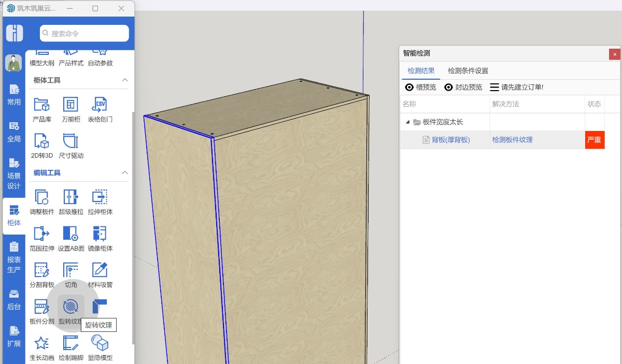Open the 产品库 product library tool

41,109
